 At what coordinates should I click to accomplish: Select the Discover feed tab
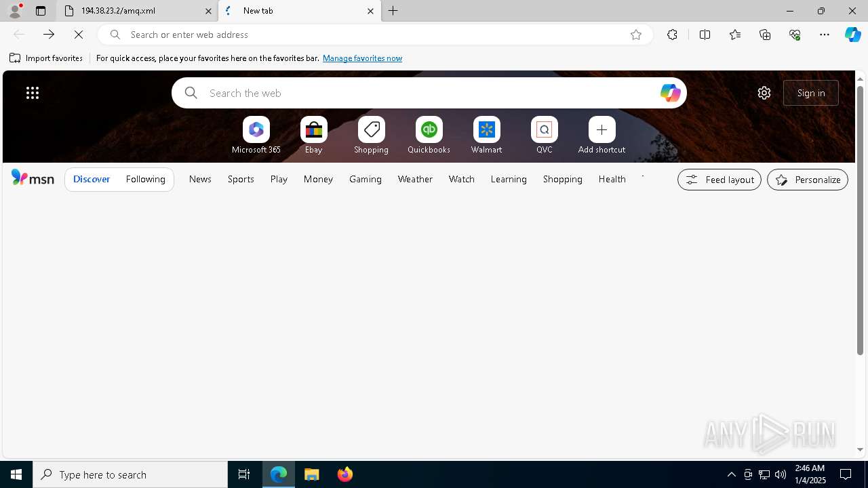(x=92, y=179)
